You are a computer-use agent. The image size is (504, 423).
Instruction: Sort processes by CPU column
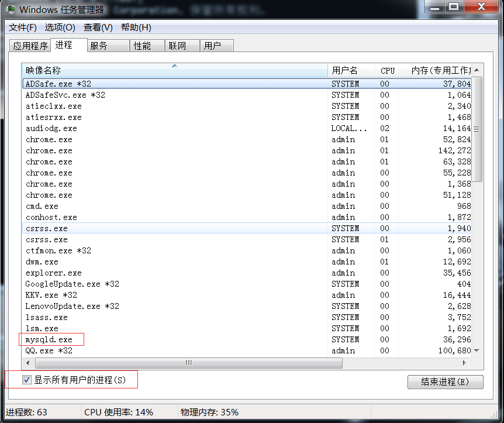pyautogui.click(x=387, y=70)
